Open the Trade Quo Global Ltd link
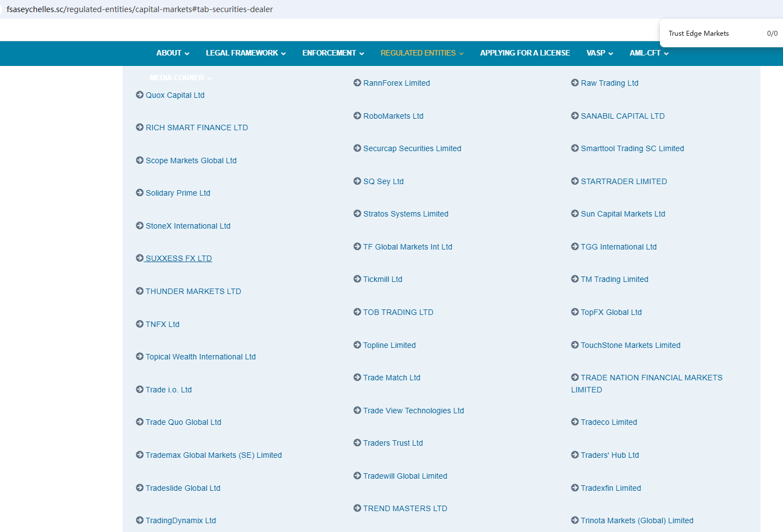 point(183,422)
